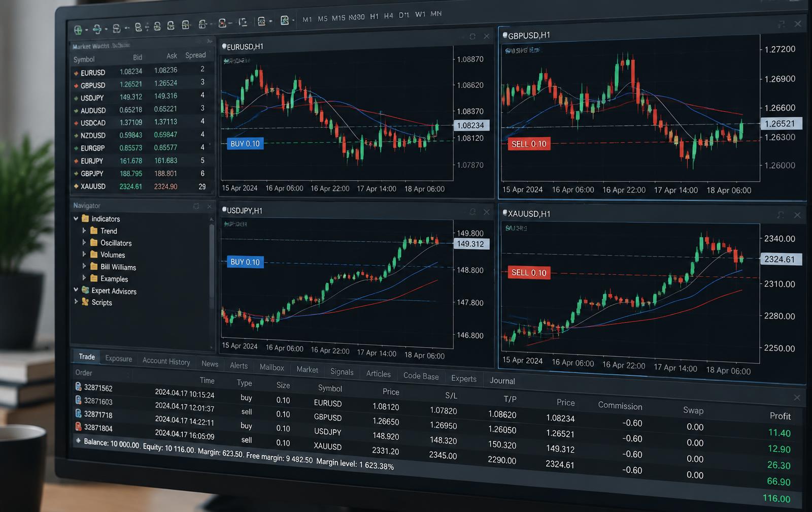Switch to the Journal tab
Screen dimensions: 812x512
point(502,380)
